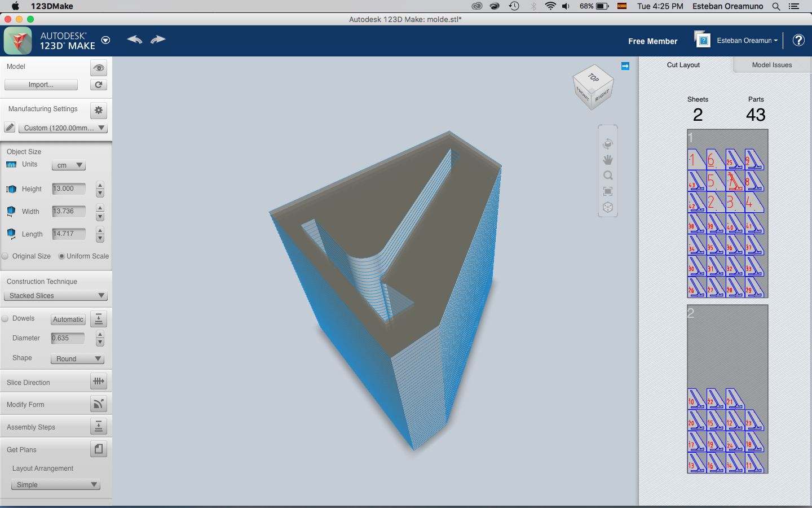
Task: Open the dowel Shape Round dropdown
Action: [x=77, y=359]
